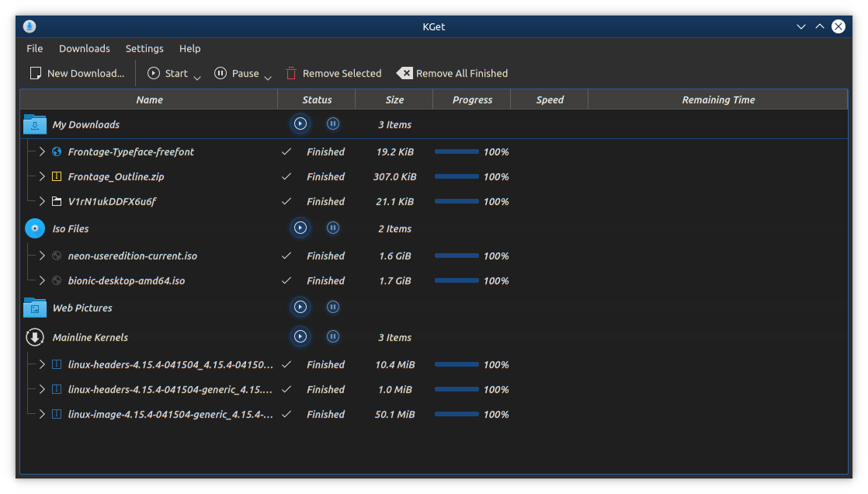Open the Settings menu

[144, 48]
